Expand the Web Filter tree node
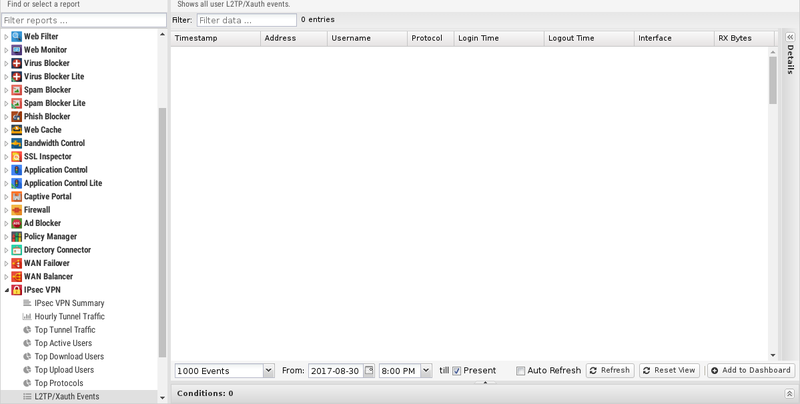This screenshot has height=404, width=800. [x=6, y=37]
